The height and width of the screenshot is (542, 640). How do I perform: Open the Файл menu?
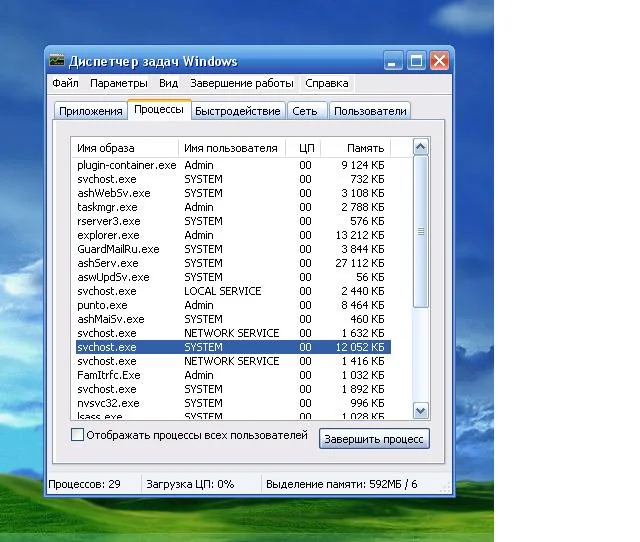click(x=65, y=83)
